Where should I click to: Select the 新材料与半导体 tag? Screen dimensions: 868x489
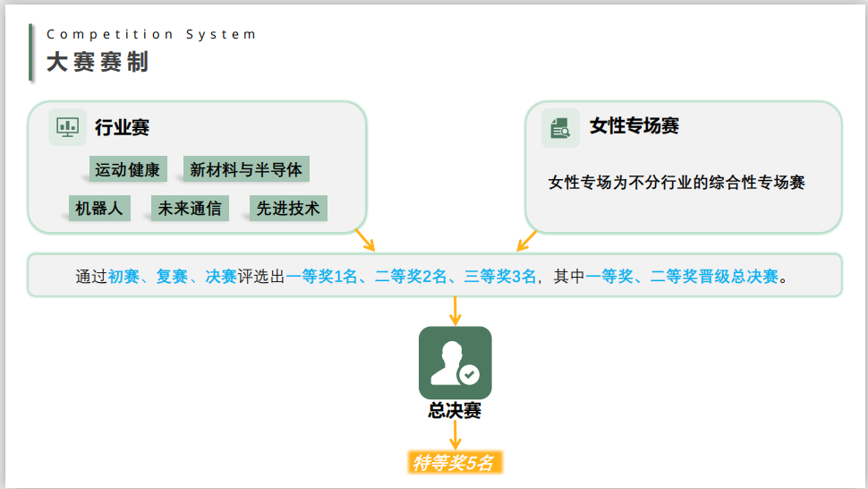click(x=246, y=169)
